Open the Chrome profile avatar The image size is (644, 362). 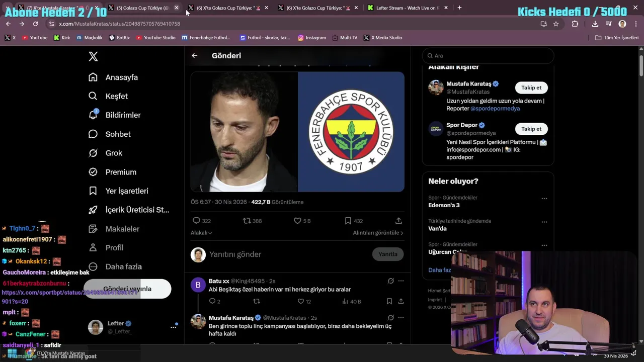point(622,24)
